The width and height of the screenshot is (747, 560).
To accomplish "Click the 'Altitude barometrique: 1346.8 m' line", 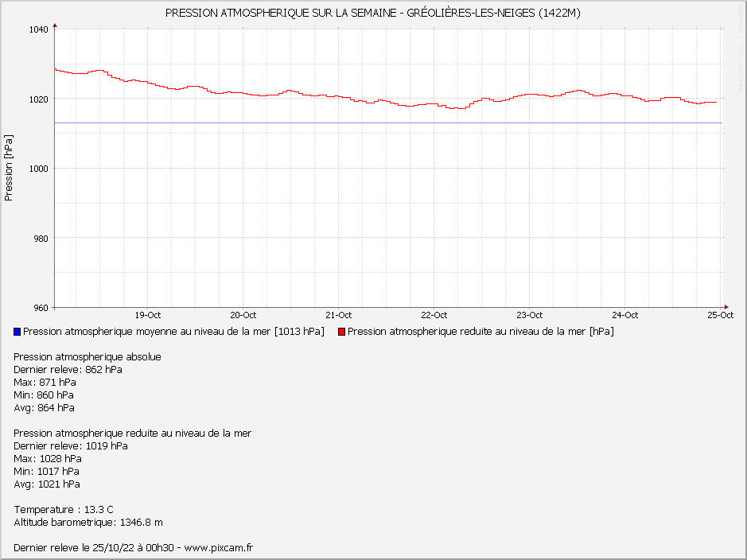I will [88, 523].
